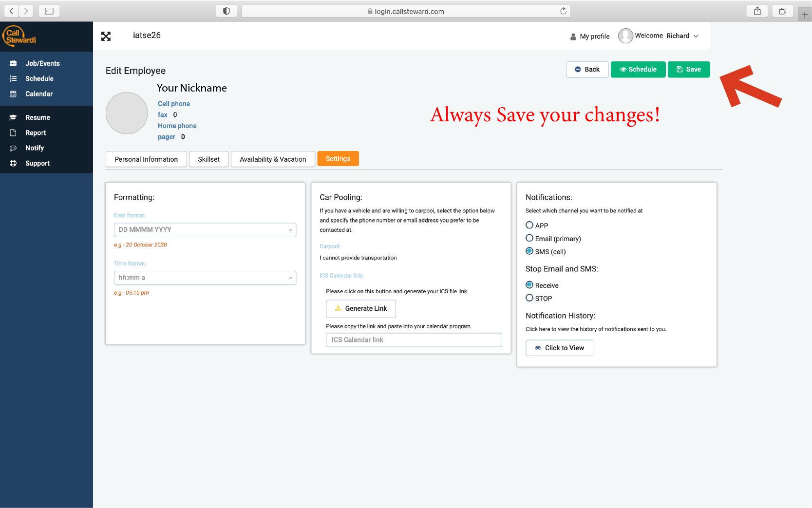Open Job/Events from the sidebar

[42, 63]
